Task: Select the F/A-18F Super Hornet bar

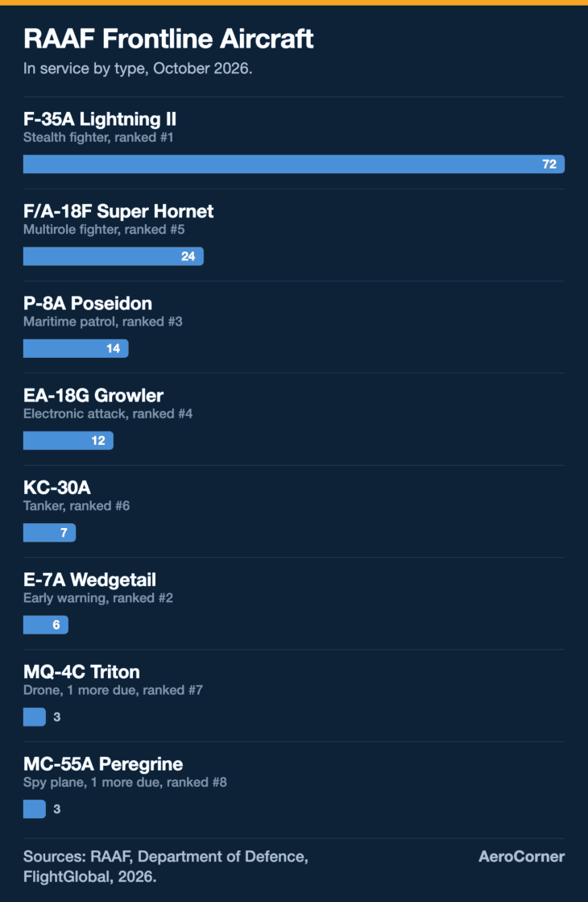Action: 114,256
